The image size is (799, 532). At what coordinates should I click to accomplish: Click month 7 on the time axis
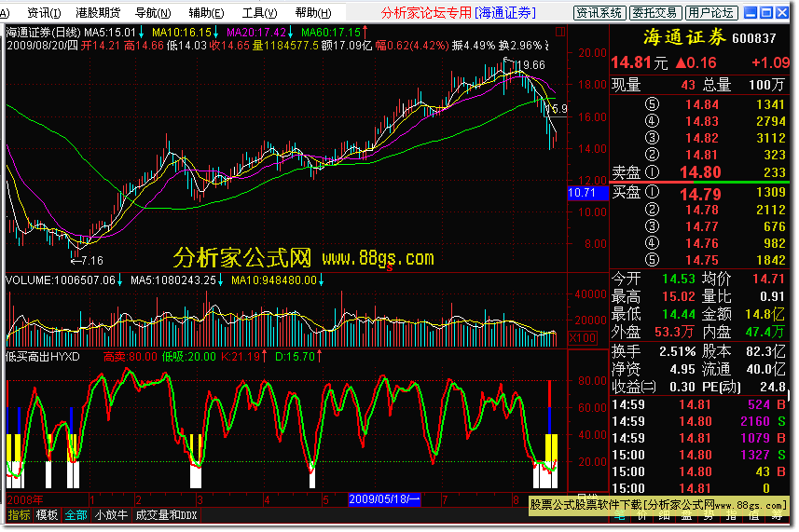click(445, 500)
